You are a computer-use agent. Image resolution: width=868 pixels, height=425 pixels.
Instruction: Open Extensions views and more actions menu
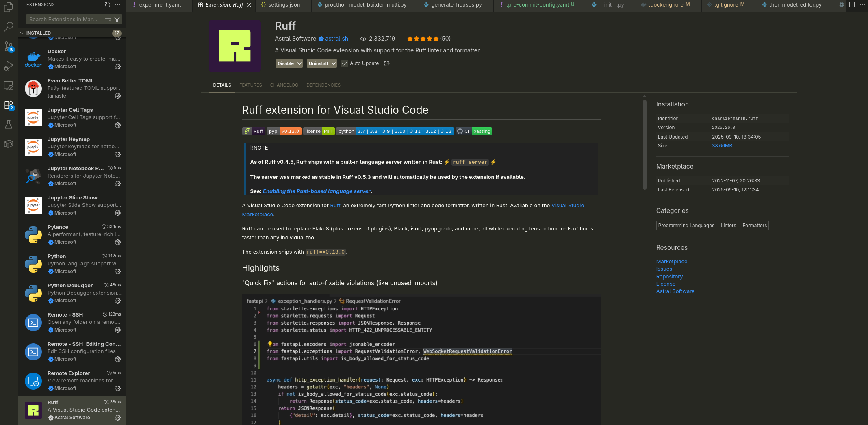(x=117, y=5)
